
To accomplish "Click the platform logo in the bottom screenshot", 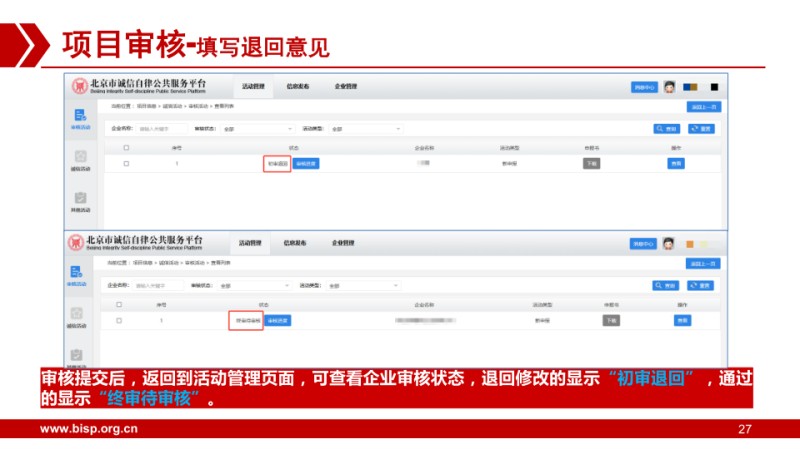I will 76,243.
